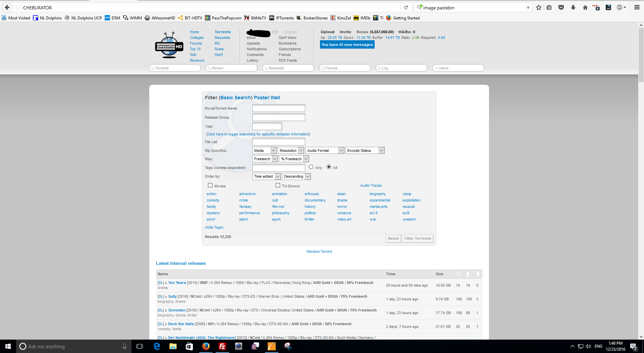
Task: Tick the Movies checkbox
Action: coord(210,185)
